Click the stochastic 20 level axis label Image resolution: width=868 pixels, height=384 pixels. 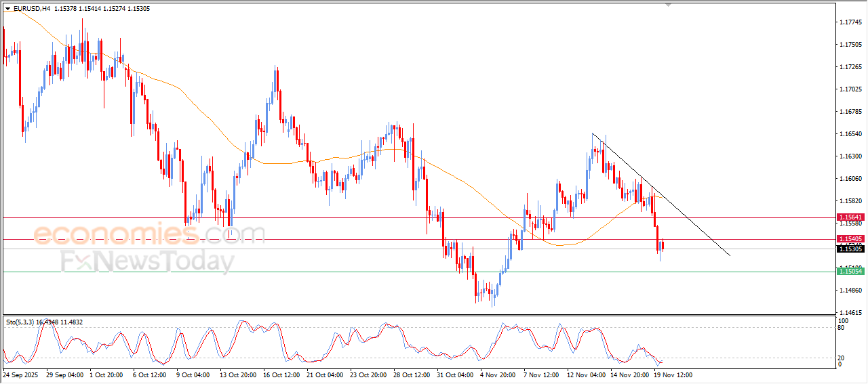click(x=842, y=358)
